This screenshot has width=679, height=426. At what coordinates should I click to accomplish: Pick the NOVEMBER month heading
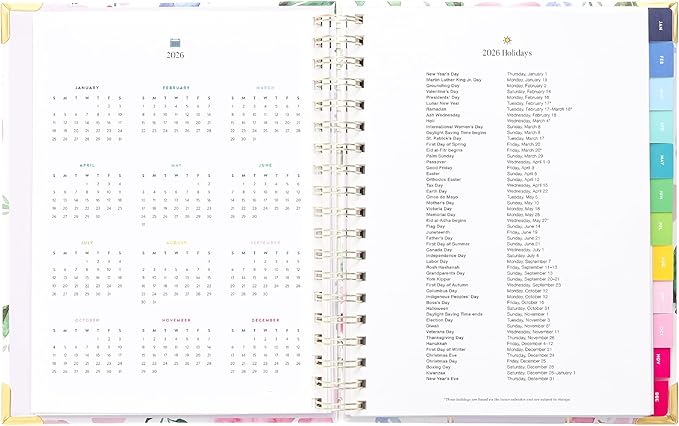click(x=176, y=320)
